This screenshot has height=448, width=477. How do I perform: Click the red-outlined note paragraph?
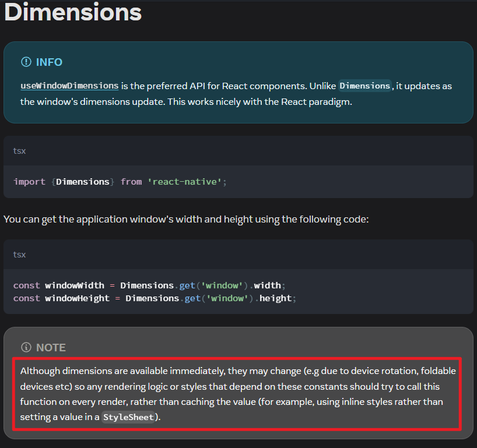pos(237,394)
